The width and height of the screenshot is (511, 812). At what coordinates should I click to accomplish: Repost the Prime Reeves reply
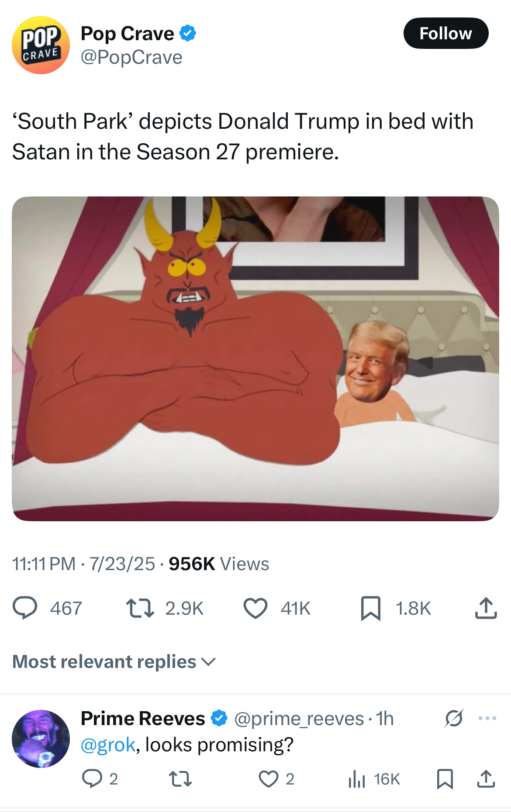click(180, 779)
